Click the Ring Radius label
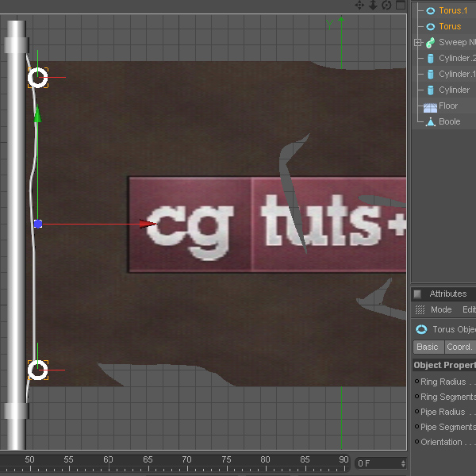The height and width of the screenshot is (476, 476). [x=443, y=382]
